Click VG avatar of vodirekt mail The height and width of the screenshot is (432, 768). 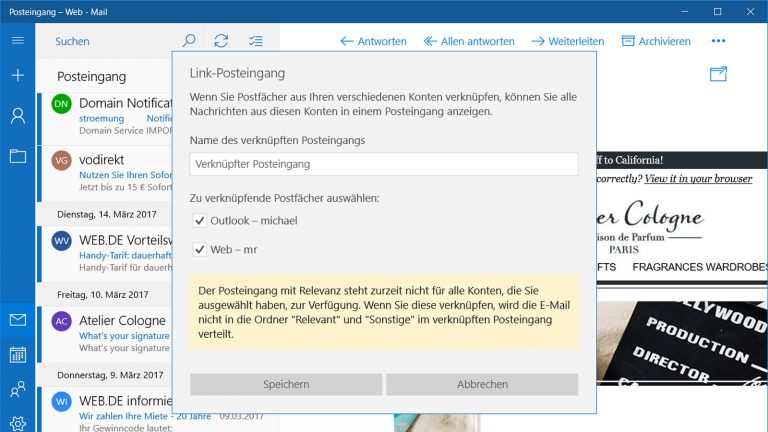coord(61,160)
